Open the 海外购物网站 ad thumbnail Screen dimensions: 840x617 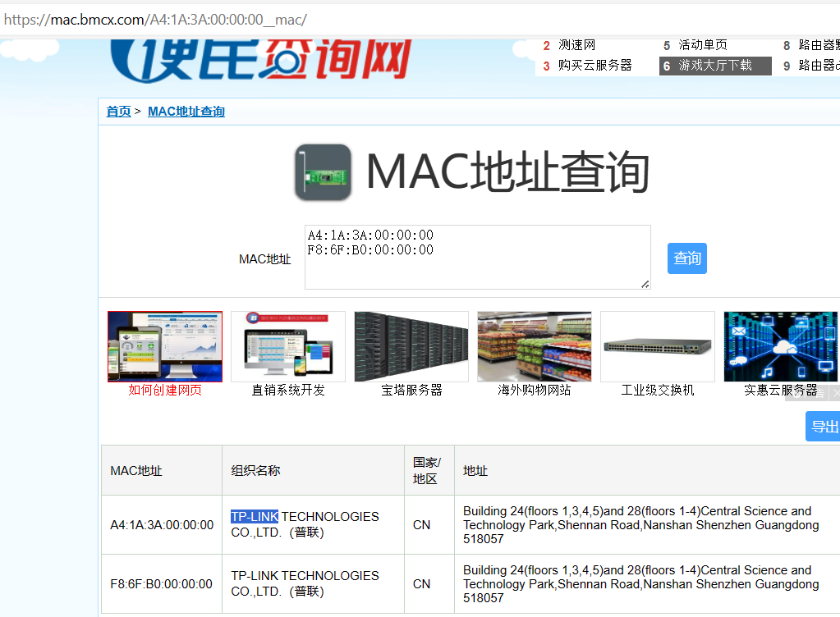(535, 347)
